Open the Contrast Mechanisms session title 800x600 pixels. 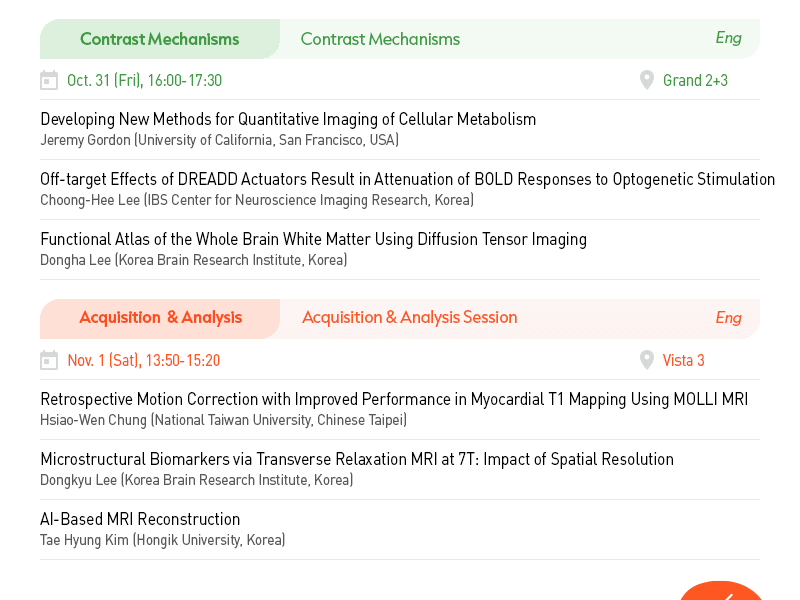pyautogui.click(x=380, y=39)
